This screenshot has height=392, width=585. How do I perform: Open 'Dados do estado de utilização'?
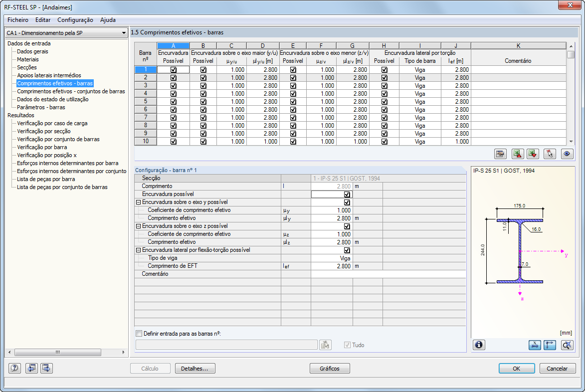point(52,99)
